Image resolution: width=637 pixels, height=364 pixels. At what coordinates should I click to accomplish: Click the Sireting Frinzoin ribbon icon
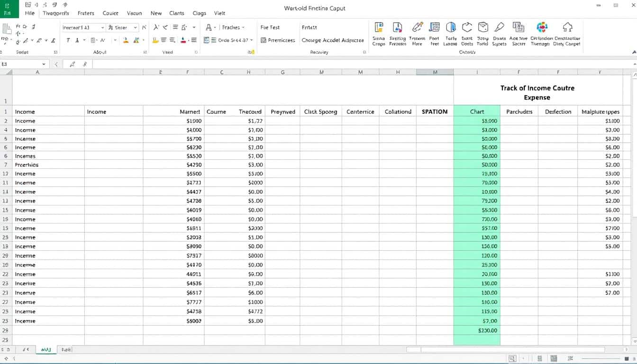tap(398, 27)
